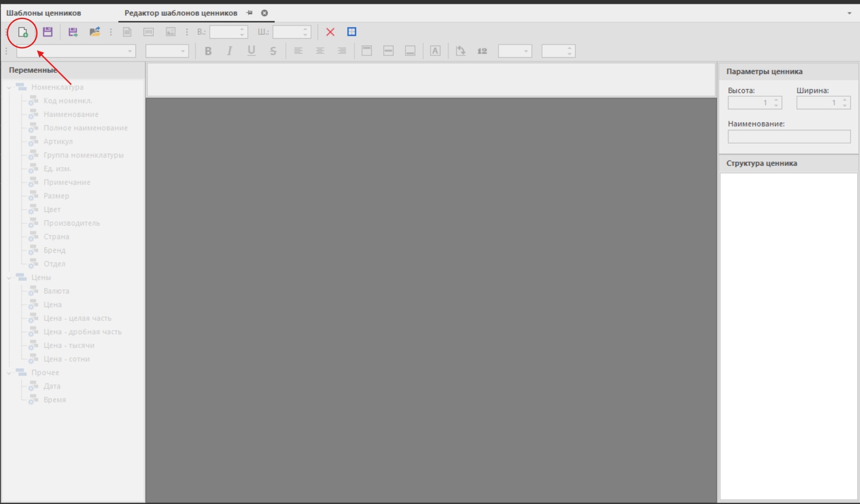Click the new template icon

pyautogui.click(x=23, y=33)
